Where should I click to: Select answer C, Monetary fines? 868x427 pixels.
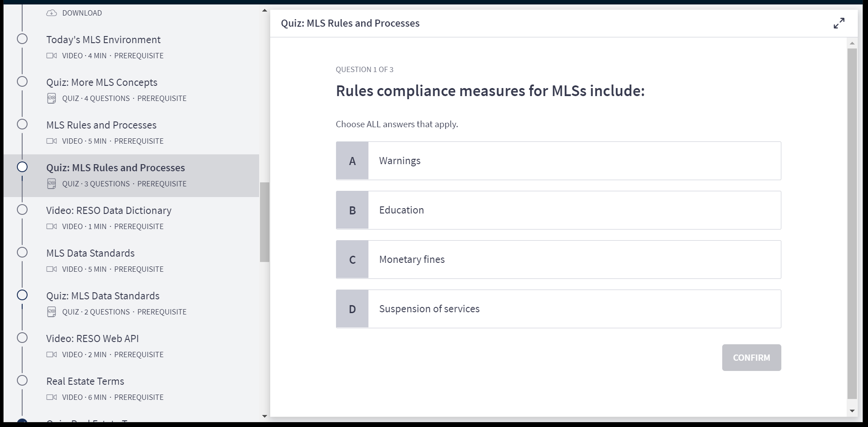558,259
